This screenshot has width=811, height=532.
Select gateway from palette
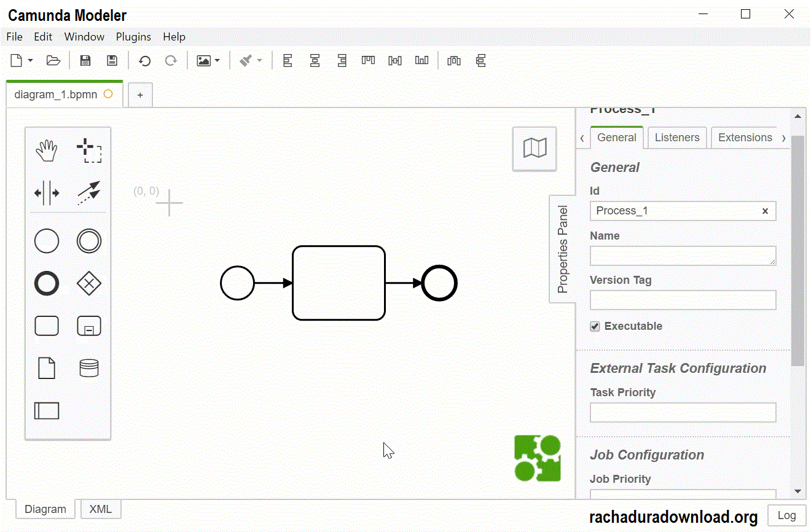pyautogui.click(x=89, y=284)
